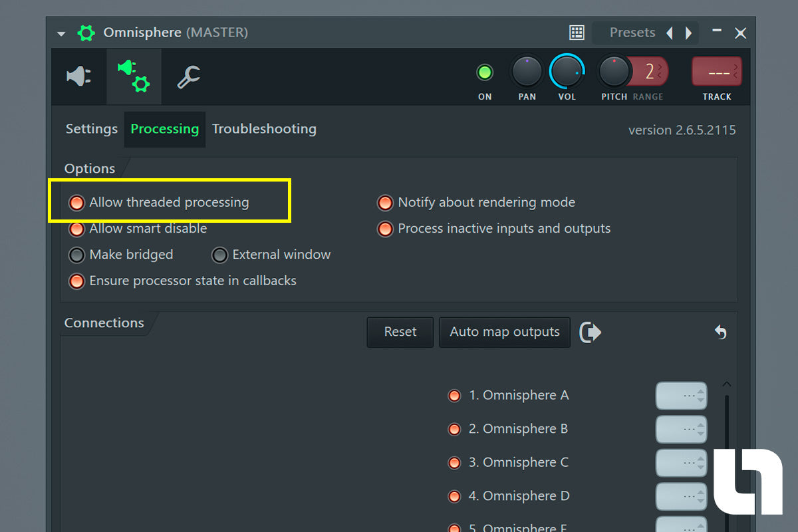
Task: Minimize the Omnisphere plugin window
Action: [x=717, y=31]
